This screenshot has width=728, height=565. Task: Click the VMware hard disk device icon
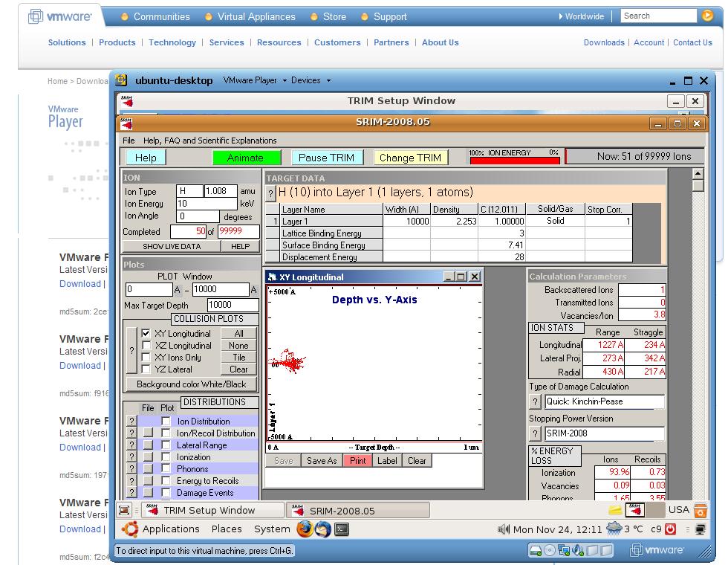[x=536, y=551]
